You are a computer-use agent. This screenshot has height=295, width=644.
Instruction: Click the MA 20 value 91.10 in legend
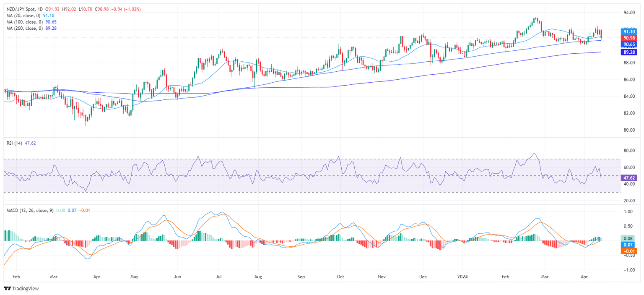[x=48, y=15]
